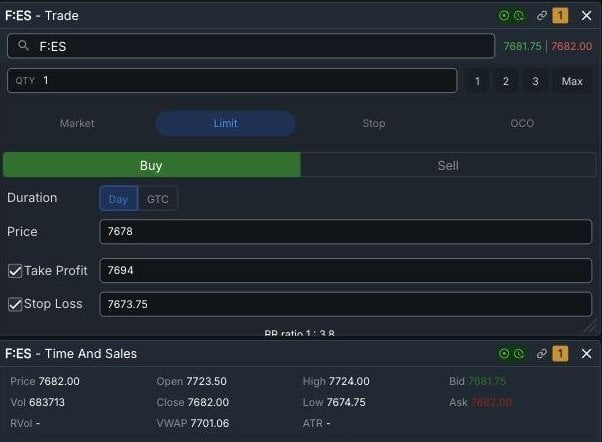The height and width of the screenshot is (442, 602).
Task: Click the orange group 1 badge in Trade panel
Action: click(x=560, y=15)
